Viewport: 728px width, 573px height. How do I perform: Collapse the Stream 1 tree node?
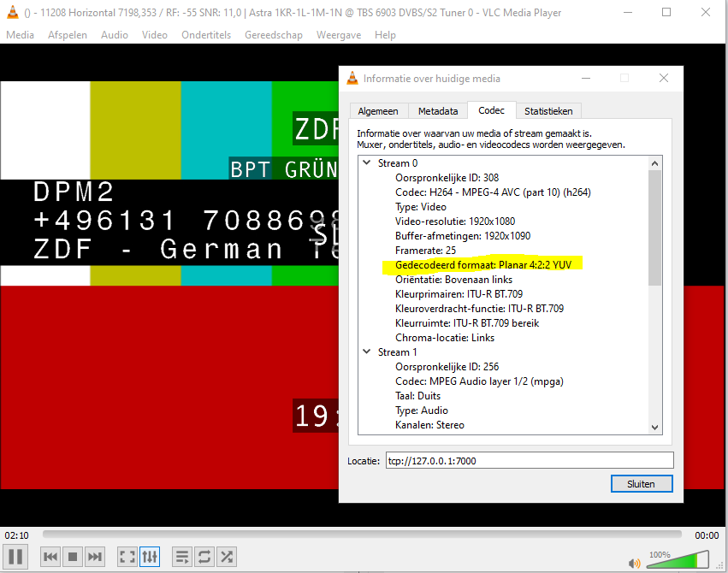click(367, 352)
